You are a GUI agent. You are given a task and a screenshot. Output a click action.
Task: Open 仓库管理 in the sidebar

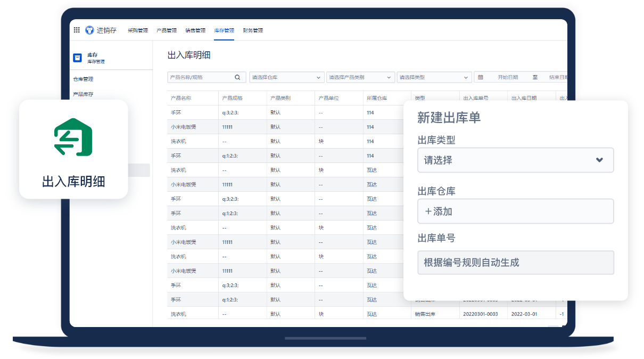[x=83, y=79]
